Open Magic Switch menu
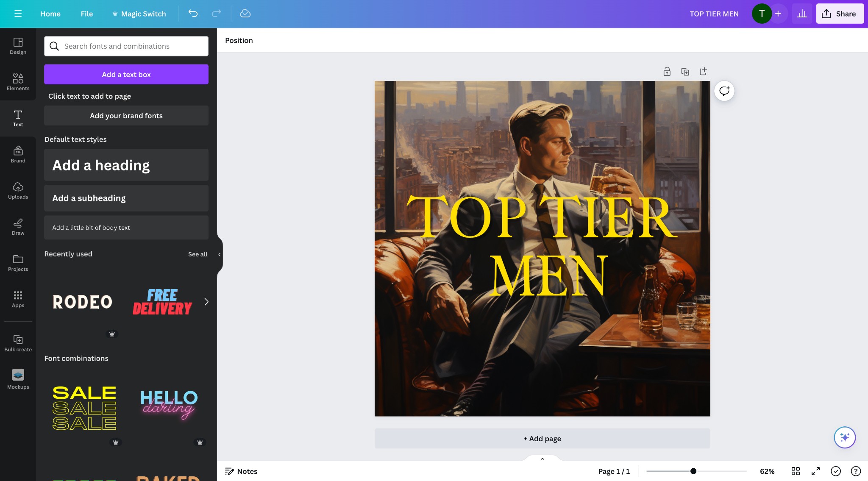This screenshot has height=481, width=868. coord(139,14)
